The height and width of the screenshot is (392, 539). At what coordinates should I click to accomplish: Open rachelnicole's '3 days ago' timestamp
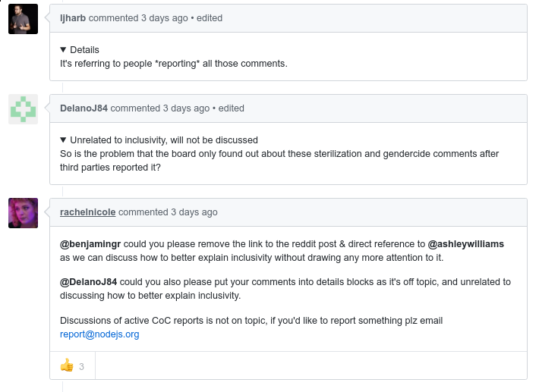(194, 212)
